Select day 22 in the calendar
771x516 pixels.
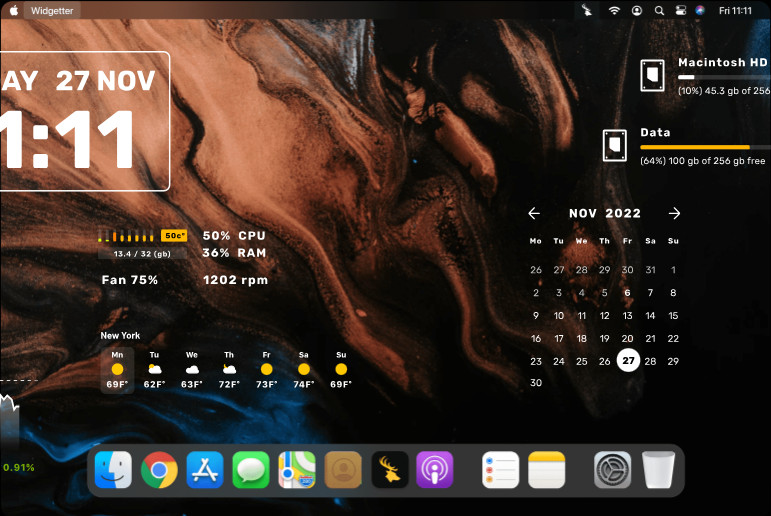pos(673,338)
